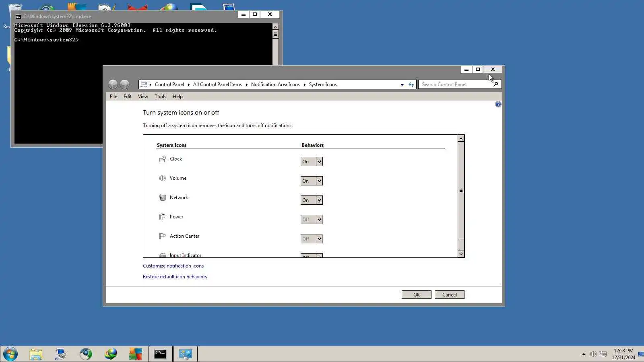The width and height of the screenshot is (644, 362).
Task: Click Restore default icon behaviors link
Action: pyautogui.click(x=175, y=277)
